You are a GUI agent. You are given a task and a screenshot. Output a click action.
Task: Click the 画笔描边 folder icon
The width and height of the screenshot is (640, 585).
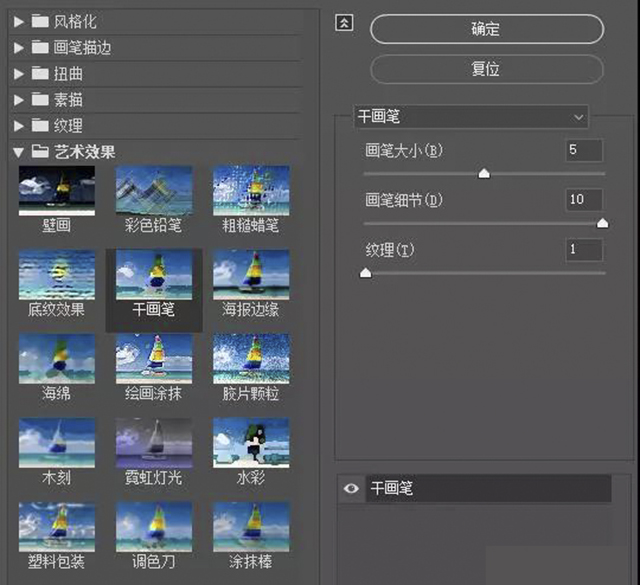(x=40, y=47)
